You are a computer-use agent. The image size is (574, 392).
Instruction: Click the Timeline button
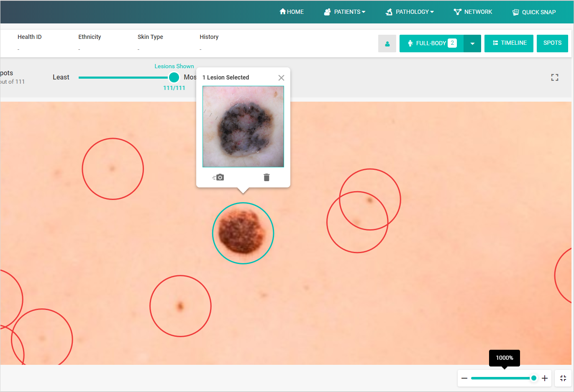(x=509, y=43)
